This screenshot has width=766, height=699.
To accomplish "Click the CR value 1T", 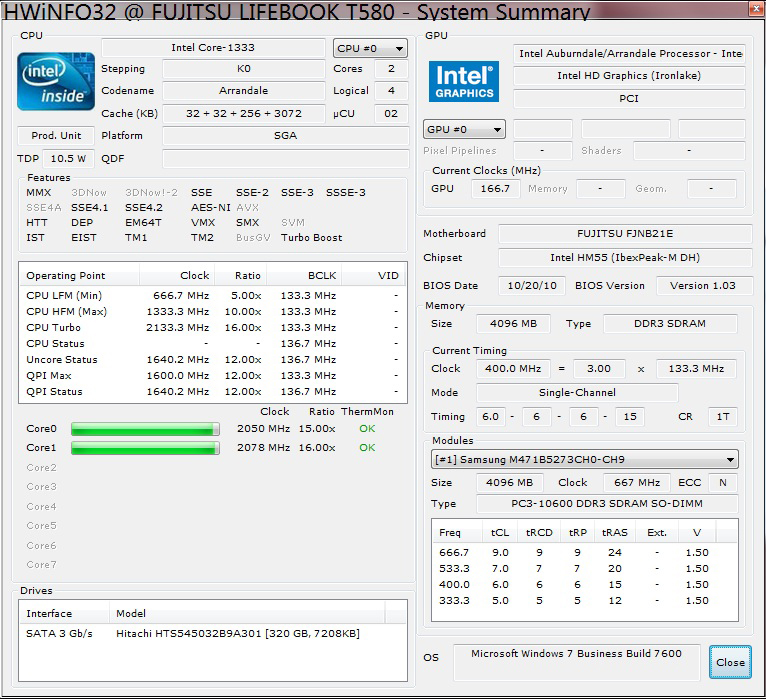I will 723,417.
